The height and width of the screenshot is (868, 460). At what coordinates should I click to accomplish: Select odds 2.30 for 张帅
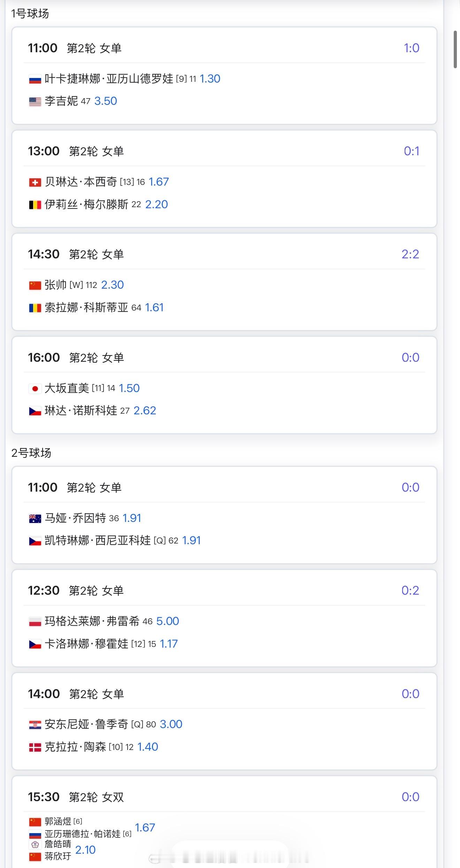(x=112, y=285)
